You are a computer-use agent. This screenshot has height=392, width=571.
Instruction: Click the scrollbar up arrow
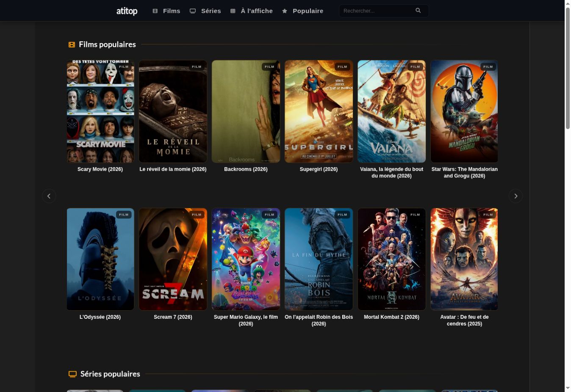[568, 3]
